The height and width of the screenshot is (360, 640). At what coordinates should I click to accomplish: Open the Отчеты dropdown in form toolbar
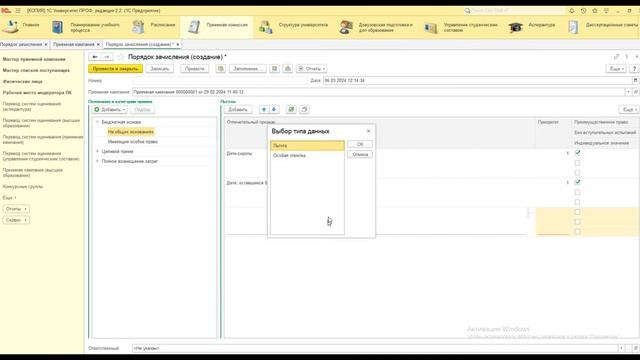311,69
